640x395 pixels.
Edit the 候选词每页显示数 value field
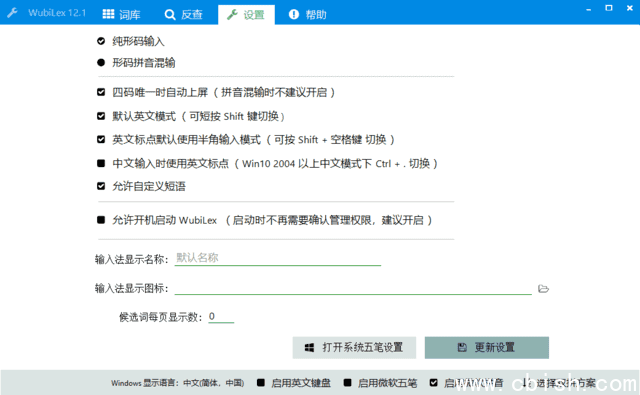point(221,317)
